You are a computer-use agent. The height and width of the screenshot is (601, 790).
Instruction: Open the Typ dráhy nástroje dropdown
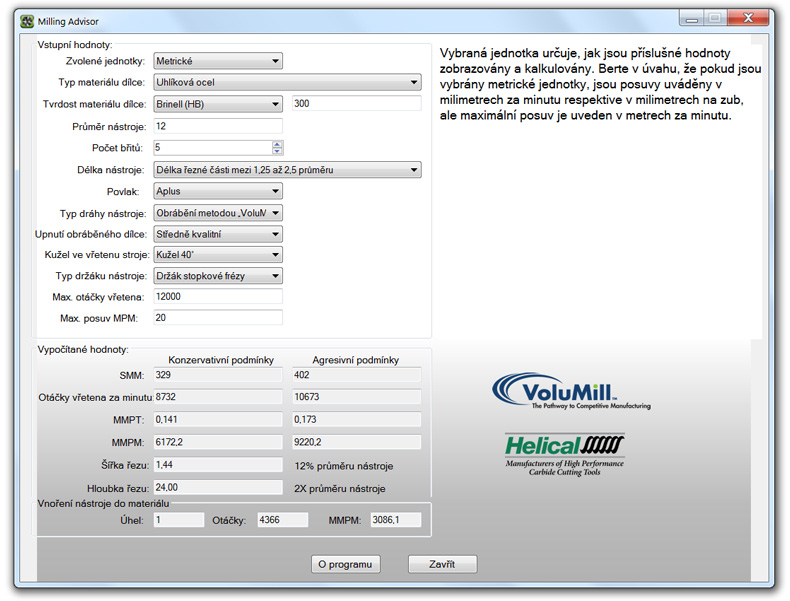(218, 213)
